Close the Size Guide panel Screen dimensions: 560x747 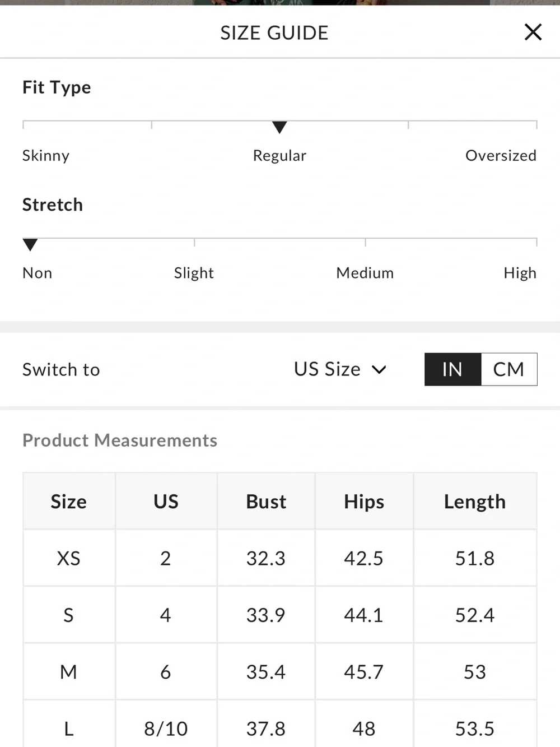(x=533, y=32)
